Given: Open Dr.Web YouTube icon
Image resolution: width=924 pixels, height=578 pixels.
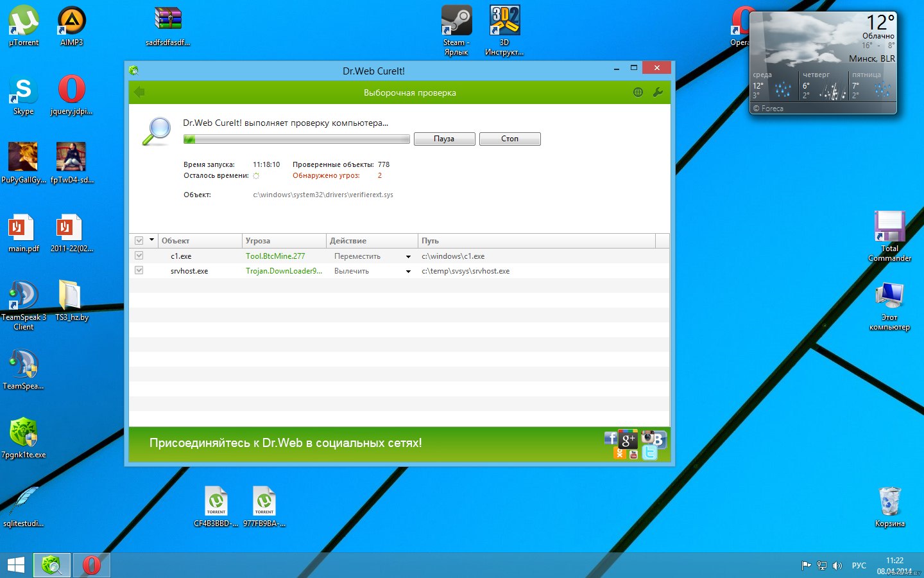Looking at the screenshot, I should (633, 455).
